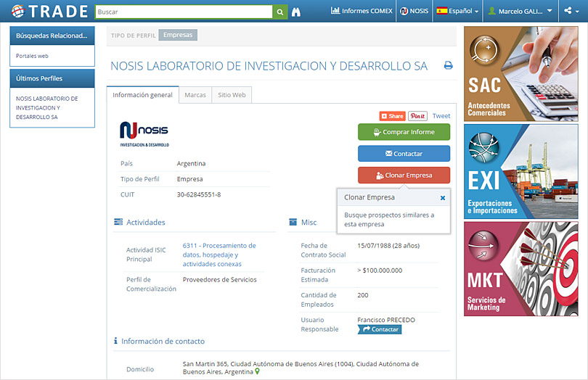Click Contactar under Usuario Responsable

pos(380,329)
